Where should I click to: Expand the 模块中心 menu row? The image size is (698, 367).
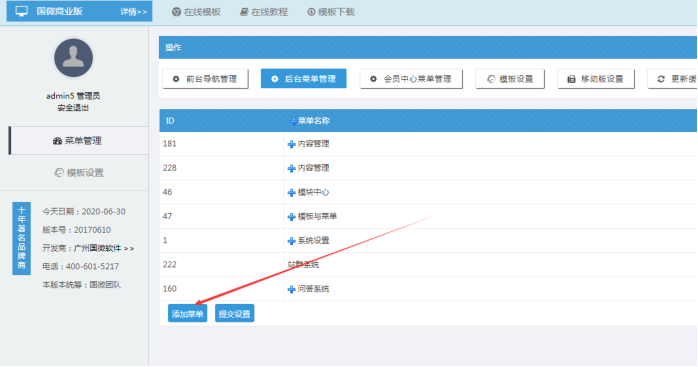click(292, 192)
